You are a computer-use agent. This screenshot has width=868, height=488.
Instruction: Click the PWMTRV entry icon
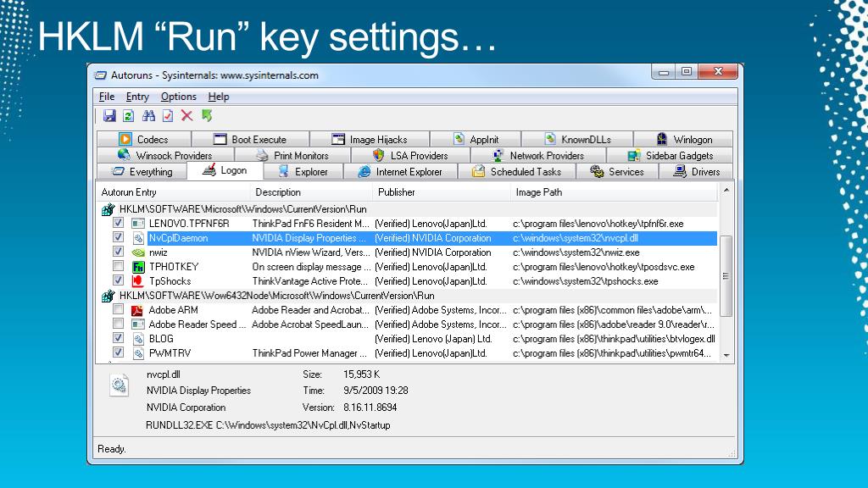click(138, 353)
